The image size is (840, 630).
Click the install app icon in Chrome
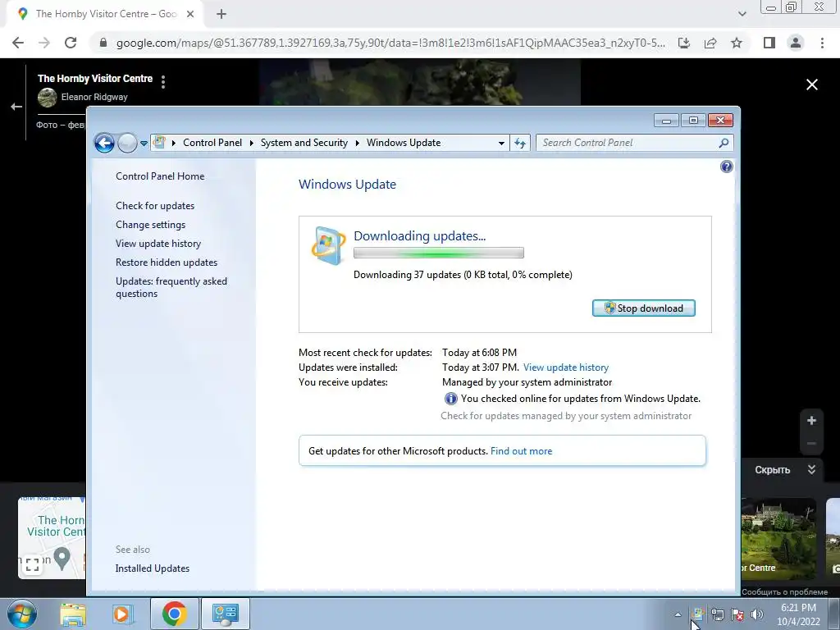point(684,43)
